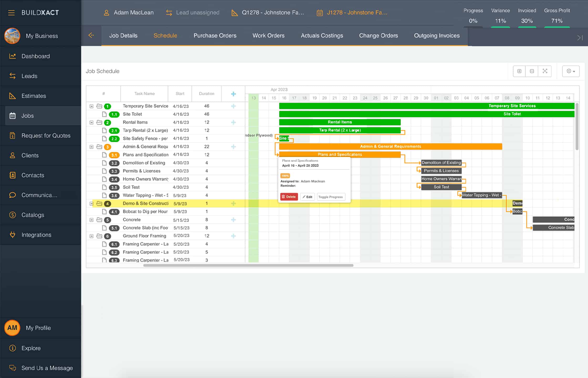Collapse the Temporary Site Services group
The height and width of the screenshot is (378, 588).
[91, 106]
